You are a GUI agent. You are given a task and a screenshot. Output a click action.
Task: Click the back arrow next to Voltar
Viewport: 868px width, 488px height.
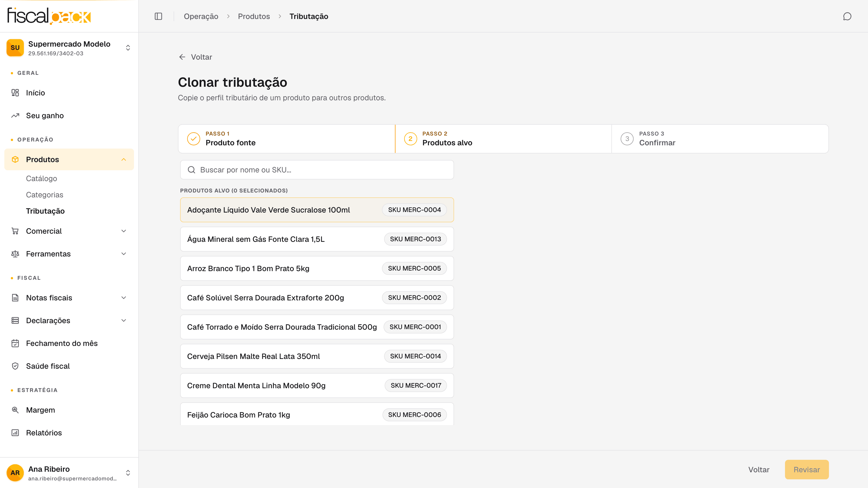(182, 57)
